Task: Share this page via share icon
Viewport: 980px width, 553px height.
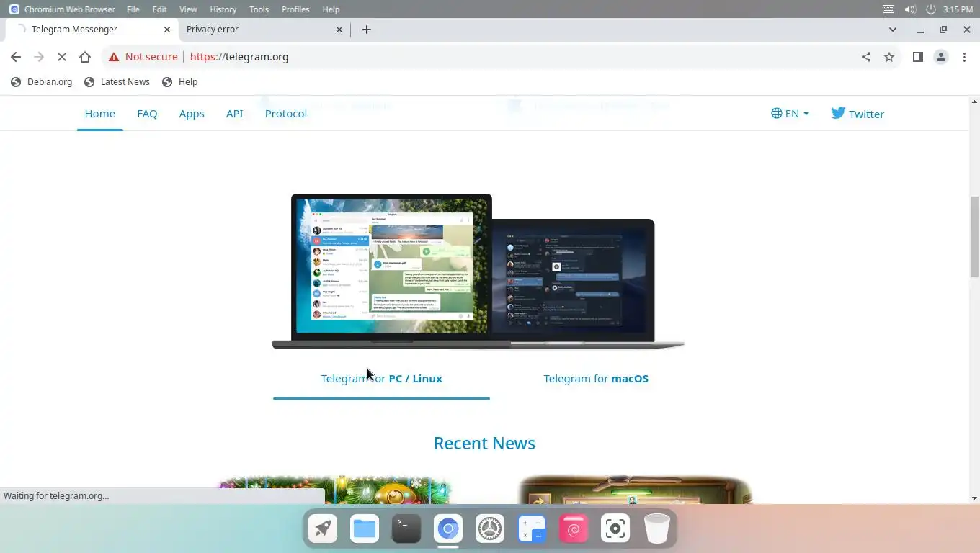Action: (x=866, y=57)
